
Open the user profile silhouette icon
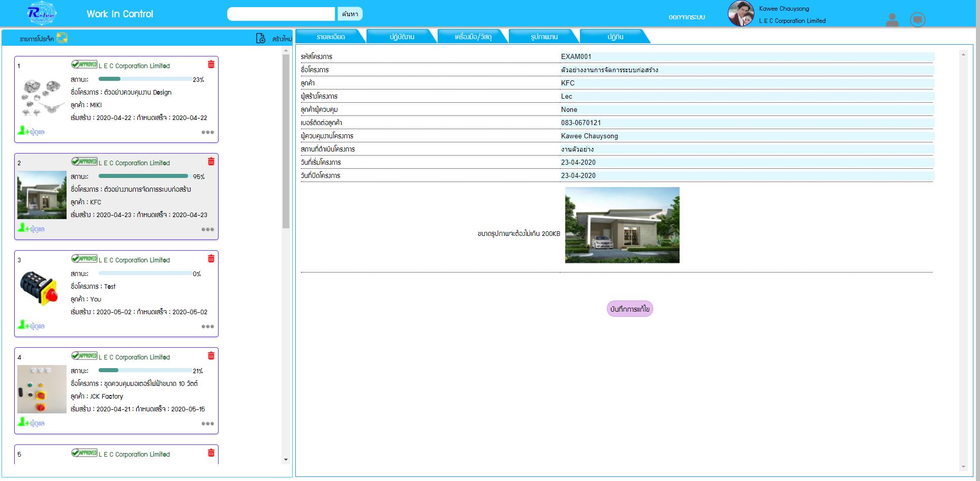click(x=892, y=20)
